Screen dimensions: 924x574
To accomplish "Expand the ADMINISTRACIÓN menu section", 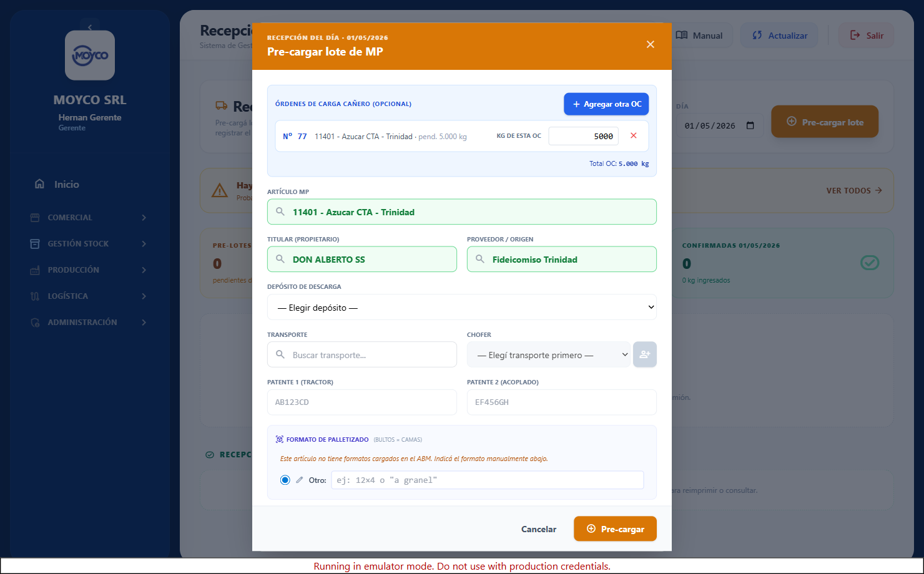I will pyautogui.click(x=90, y=322).
